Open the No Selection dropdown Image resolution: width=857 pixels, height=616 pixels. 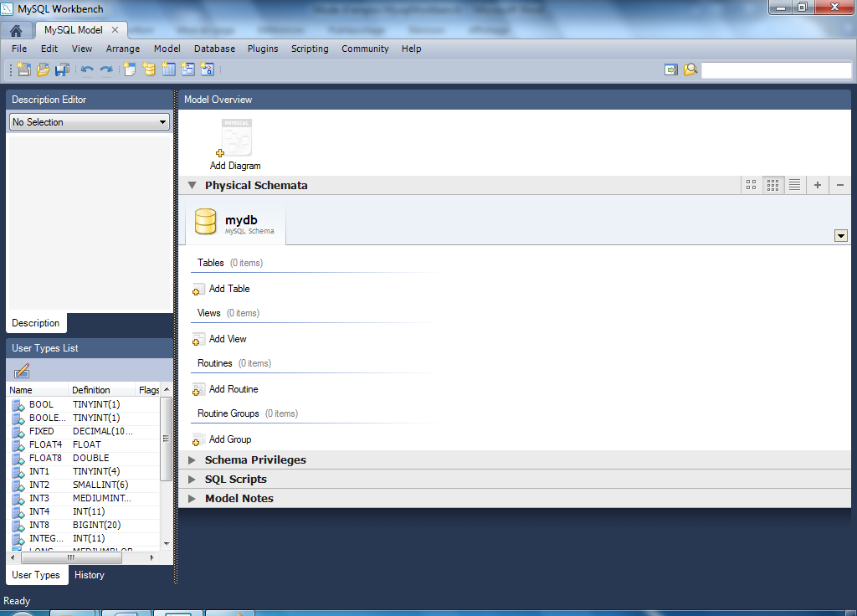pos(89,122)
